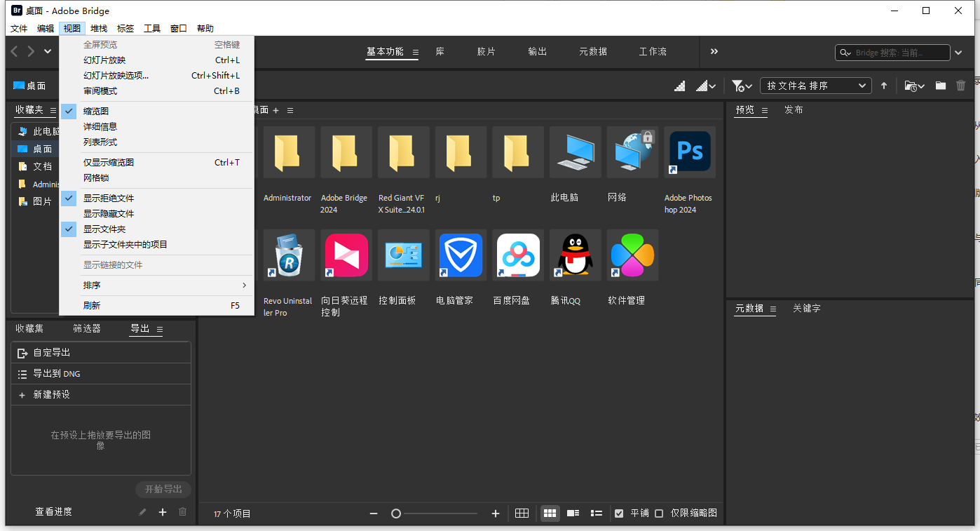Open the 工具 menu
The height and width of the screenshot is (531, 980).
[x=151, y=28]
